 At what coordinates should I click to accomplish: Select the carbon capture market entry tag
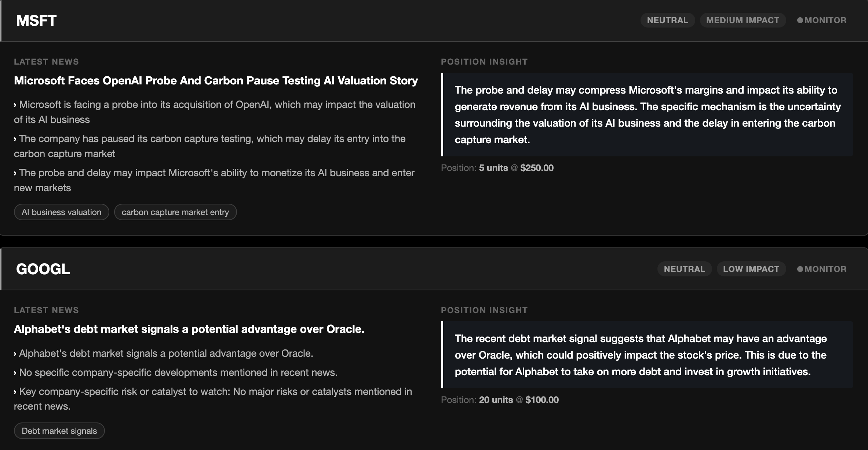[x=175, y=212]
